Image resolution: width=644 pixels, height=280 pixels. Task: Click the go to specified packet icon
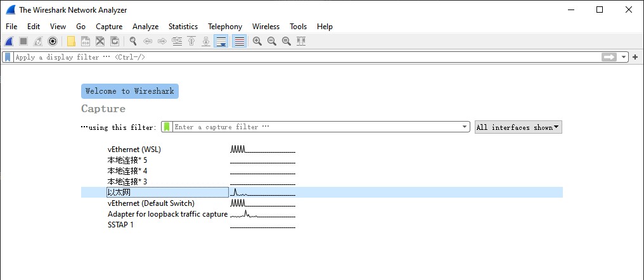(x=177, y=41)
